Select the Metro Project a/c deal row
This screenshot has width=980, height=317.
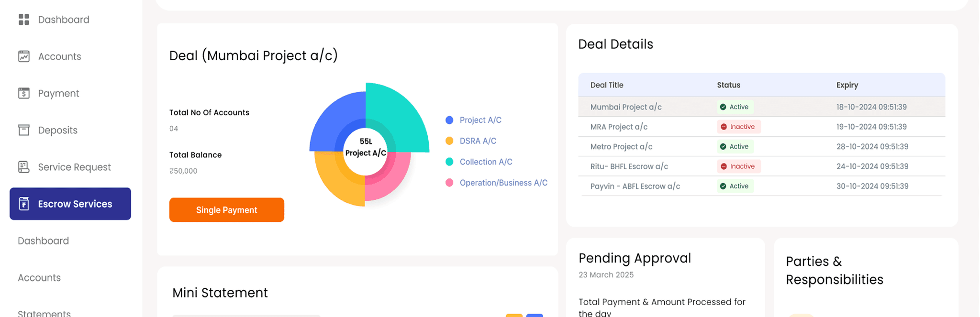point(621,147)
